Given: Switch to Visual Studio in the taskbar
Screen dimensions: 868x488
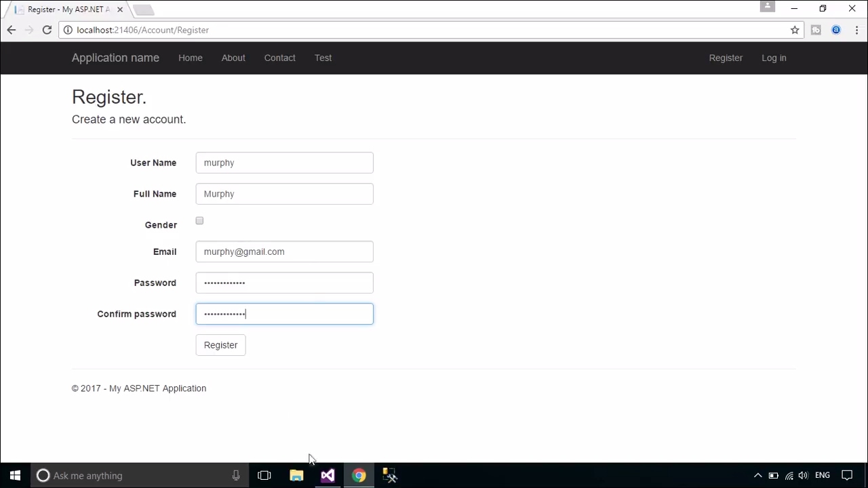Looking at the screenshot, I should click(328, 475).
